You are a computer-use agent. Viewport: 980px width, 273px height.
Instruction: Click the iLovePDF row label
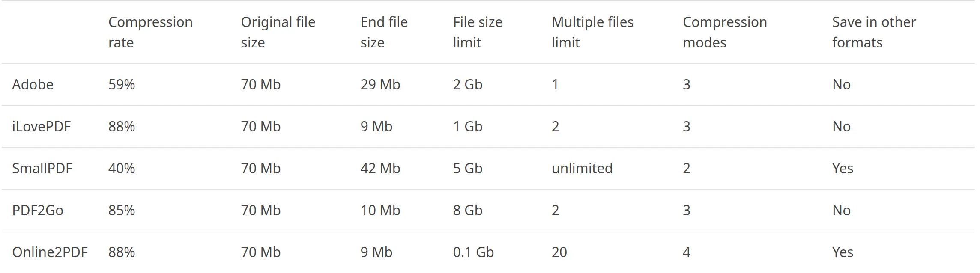pos(42,126)
